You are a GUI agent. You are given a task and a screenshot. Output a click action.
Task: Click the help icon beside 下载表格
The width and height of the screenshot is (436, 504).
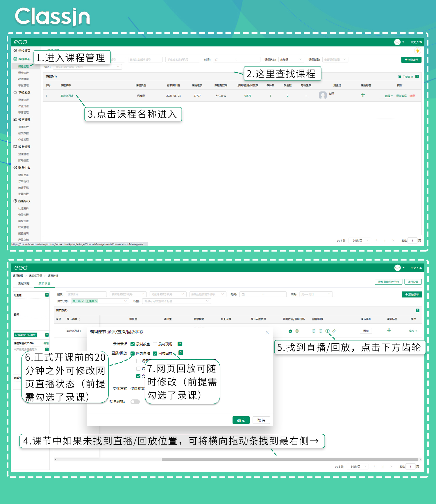[417, 77]
